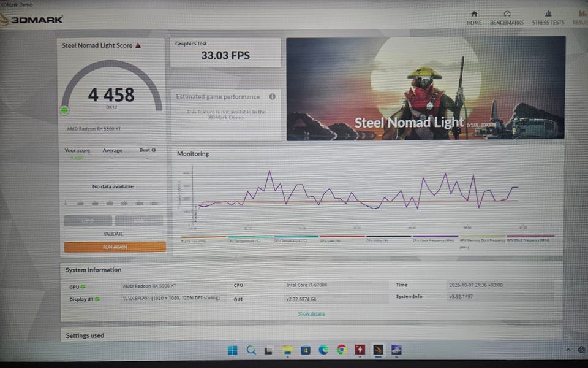Switch to the Stress Tests tab

point(548,18)
